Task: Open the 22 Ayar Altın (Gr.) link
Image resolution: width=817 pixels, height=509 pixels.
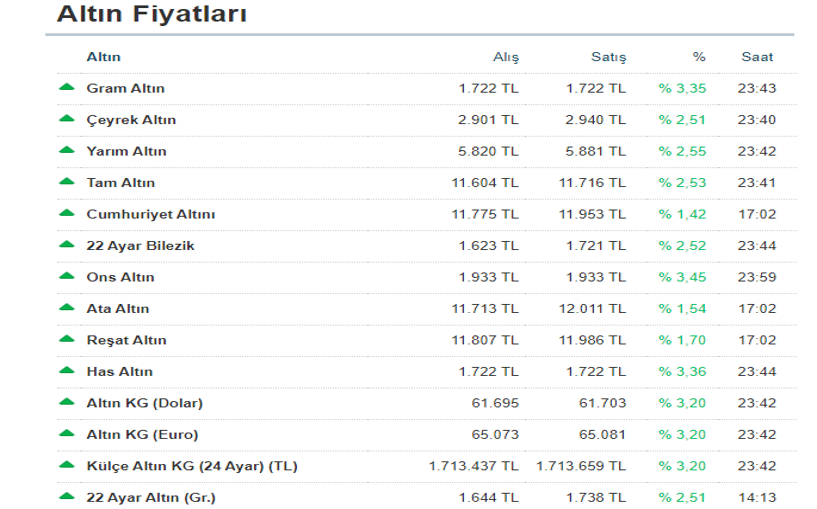Action: [x=151, y=497]
